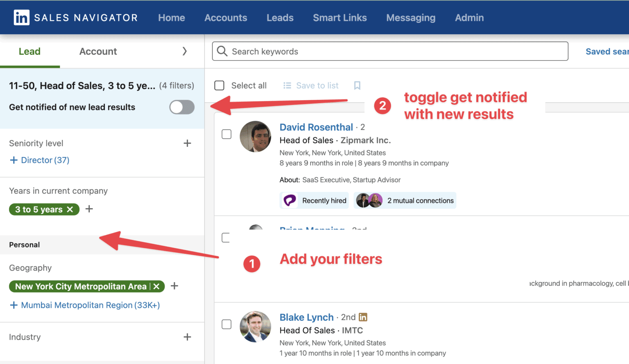The width and height of the screenshot is (629, 364).
Task: Click the Recently hired badge on David Rosenthal
Action: click(x=314, y=200)
